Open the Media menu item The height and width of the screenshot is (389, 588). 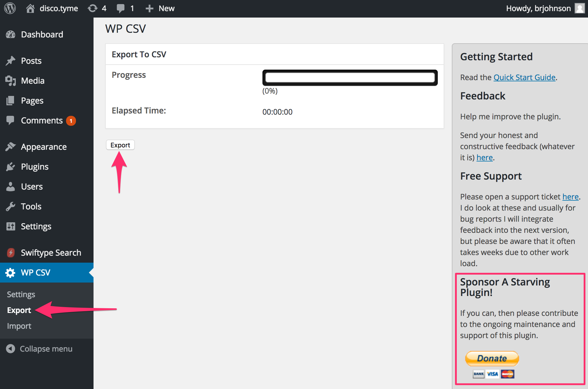click(47, 81)
